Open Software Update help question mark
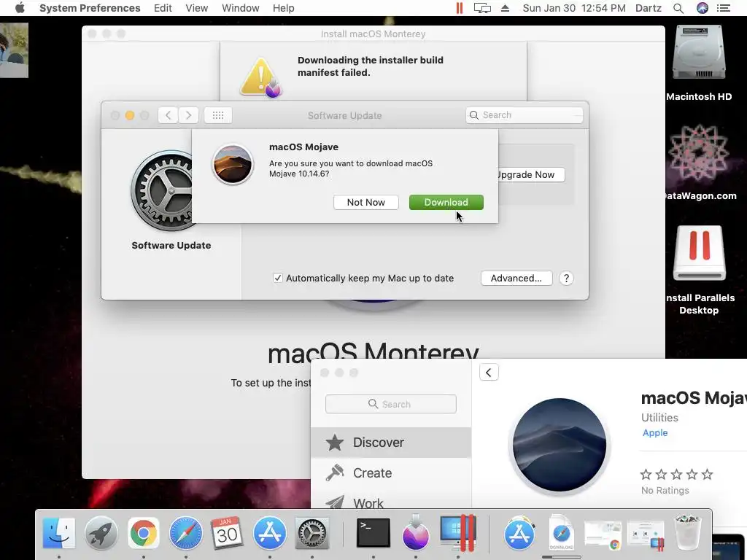 click(566, 278)
